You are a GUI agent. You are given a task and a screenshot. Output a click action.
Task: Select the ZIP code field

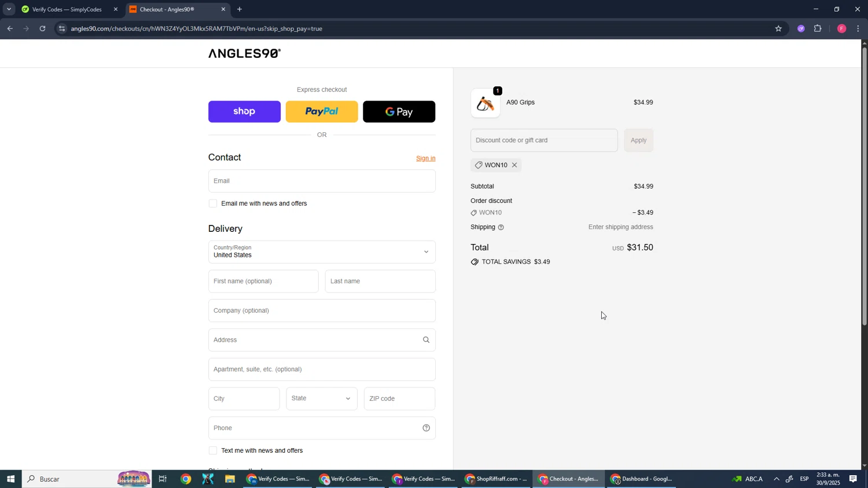399,399
